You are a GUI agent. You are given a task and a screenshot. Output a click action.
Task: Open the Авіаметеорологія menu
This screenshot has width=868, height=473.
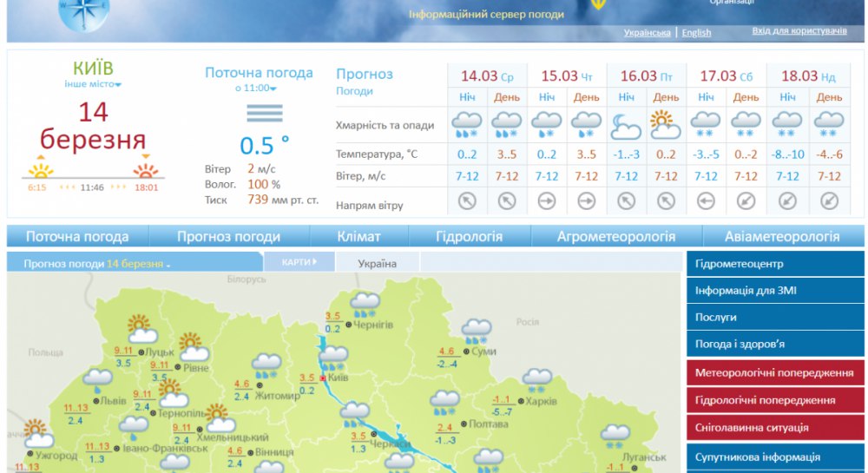click(782, 237)
